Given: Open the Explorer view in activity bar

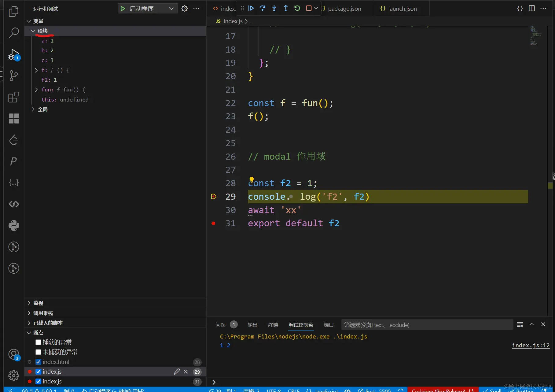Looking at the screenshot, I should (x=13, y=11).
